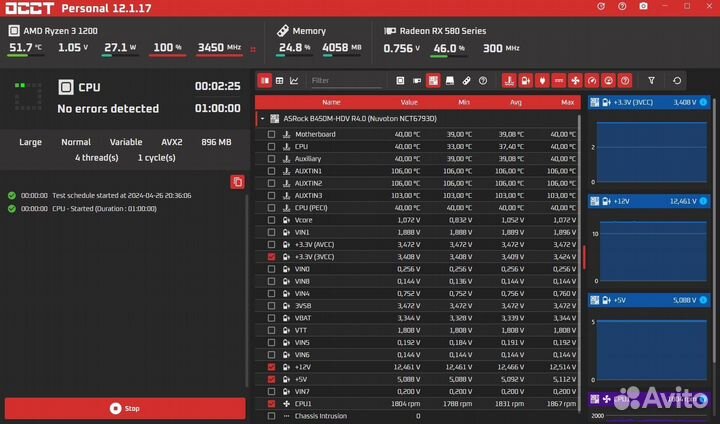Open help icon in title bar
The image size is (720, 424).
[622, 6]
